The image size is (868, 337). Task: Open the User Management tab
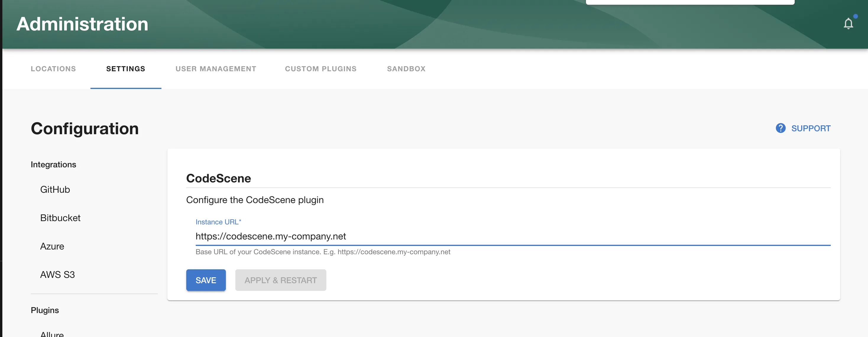tap(215, 69)
